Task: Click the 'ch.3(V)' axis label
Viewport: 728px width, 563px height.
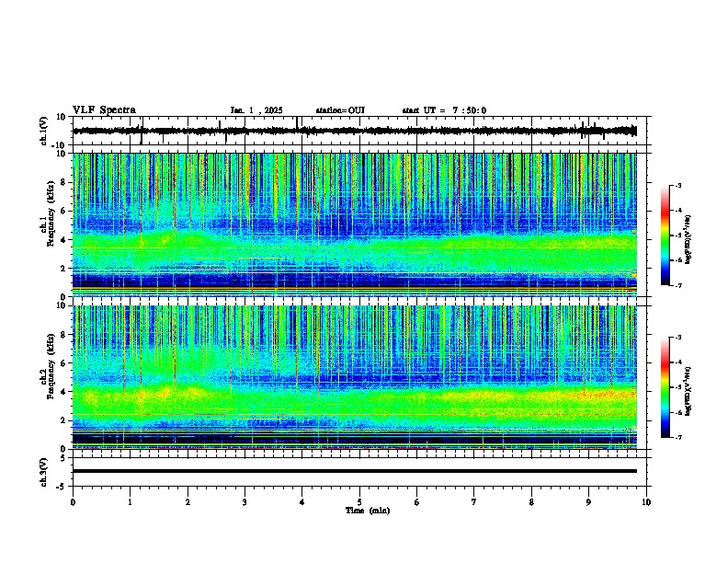Action: click(x=44, y=472)
